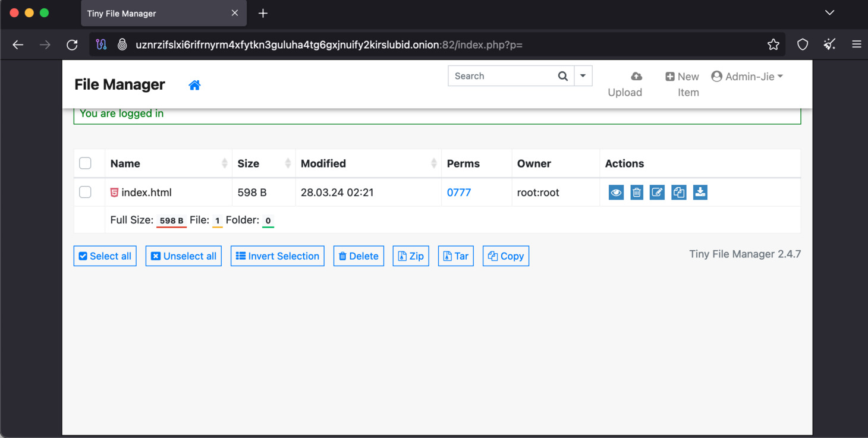Create a New Item
The height and width of the screenshot is (438, 868).
(682, 84)
